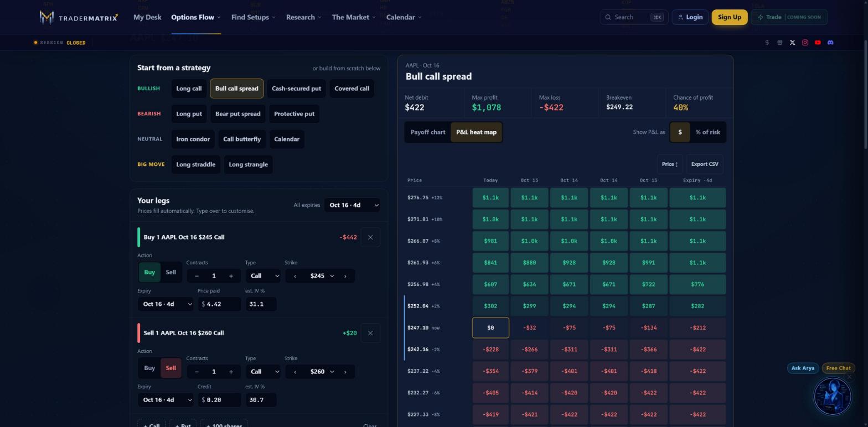This screenshot has height=427, width=868.
Task: Decrease contracts on the $245 Call leg
Action: tap(197, 276)
